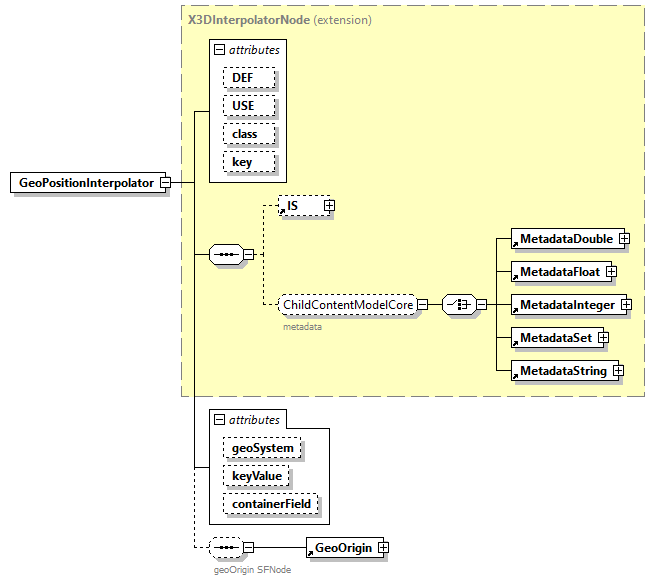Viewport: 657px width, 582px height.
Task: Select the containerField attribute
Action: [x=271, y=504]
